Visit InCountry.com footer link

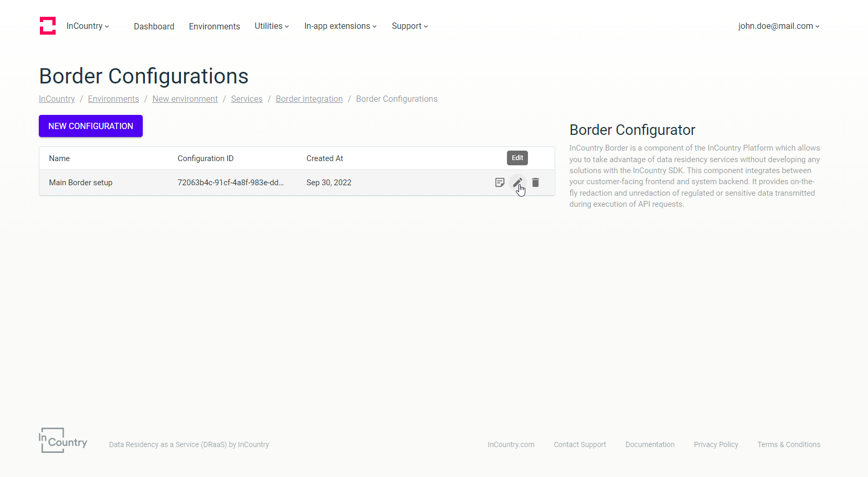(511, 444)
